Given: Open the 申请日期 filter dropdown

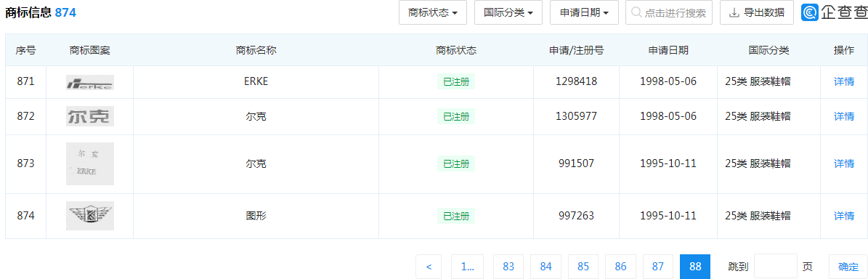Looking at the screenshot, I should point(584,13).
